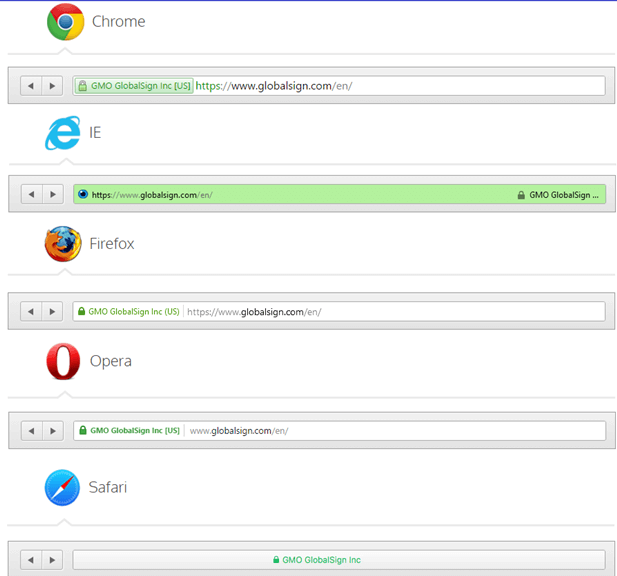Click the green padlock in Safari address bar
The image size is (617, 576).
(276, 559)
